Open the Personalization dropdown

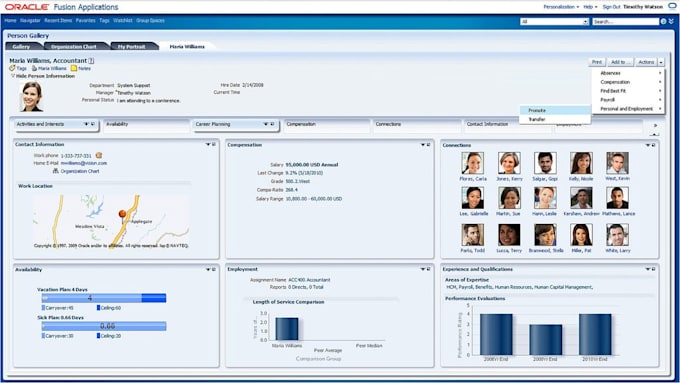point(561,7)
